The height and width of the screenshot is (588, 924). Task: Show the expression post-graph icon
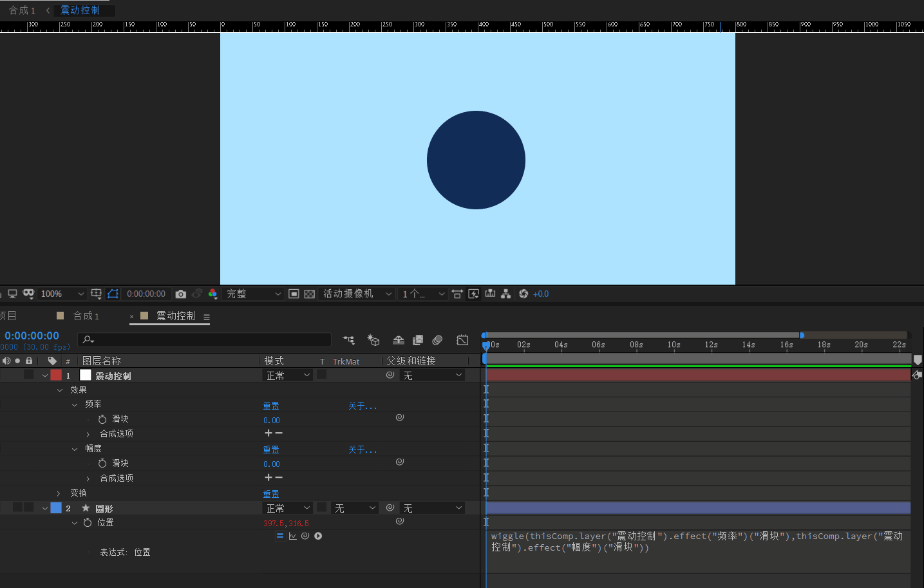coord(293,536)
